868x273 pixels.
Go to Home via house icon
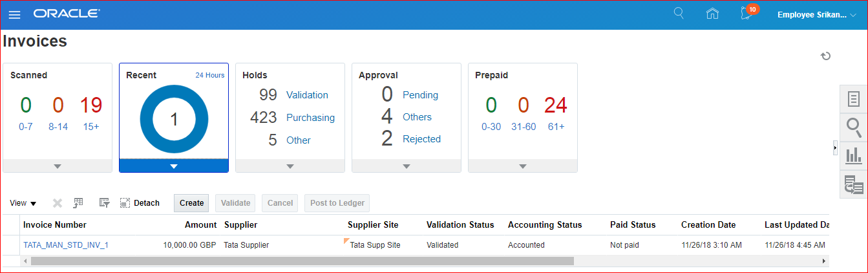[712, 14]
